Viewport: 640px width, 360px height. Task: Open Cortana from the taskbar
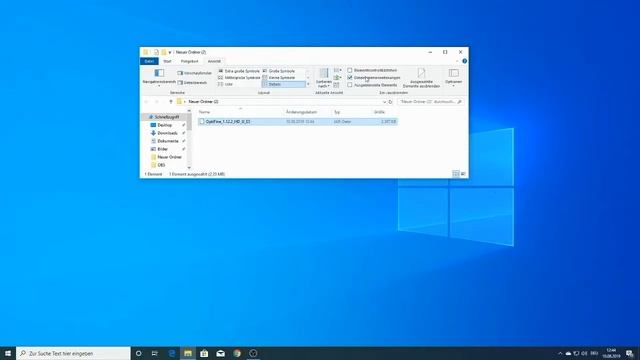pyautogui.click(x=138, y=353)
